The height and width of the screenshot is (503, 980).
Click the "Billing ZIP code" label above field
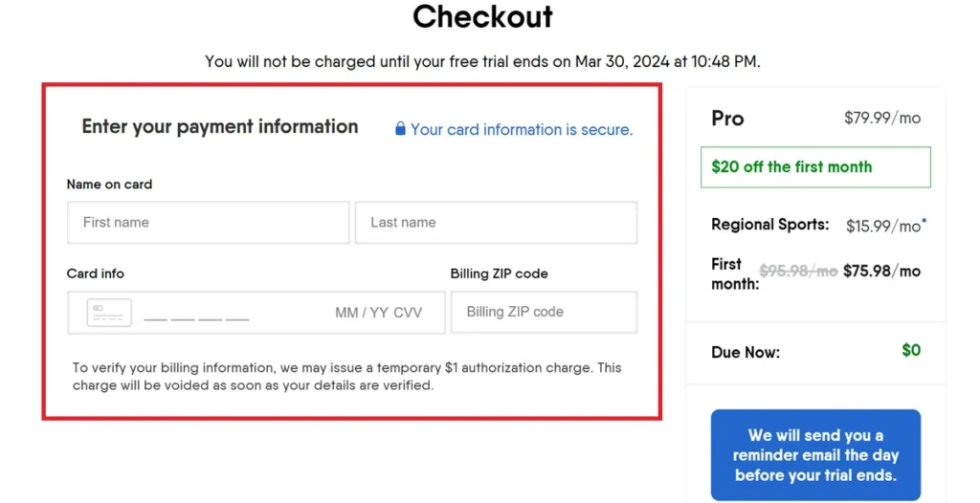[499, 273]
